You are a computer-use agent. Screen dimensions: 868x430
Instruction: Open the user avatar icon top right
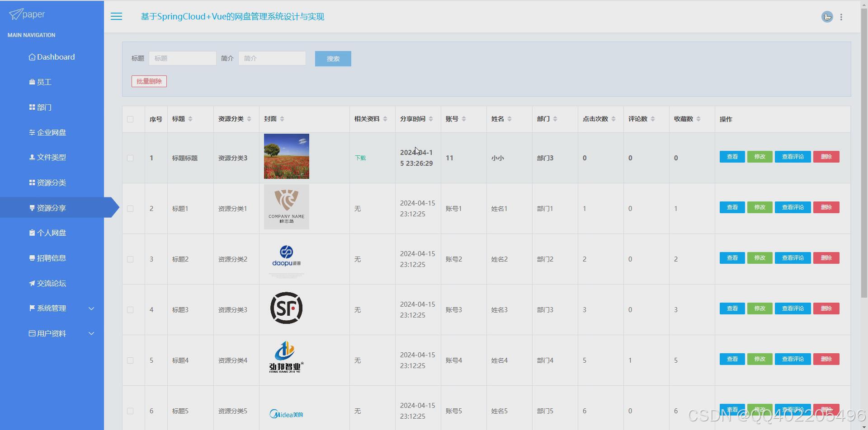(x=827, y=17)
